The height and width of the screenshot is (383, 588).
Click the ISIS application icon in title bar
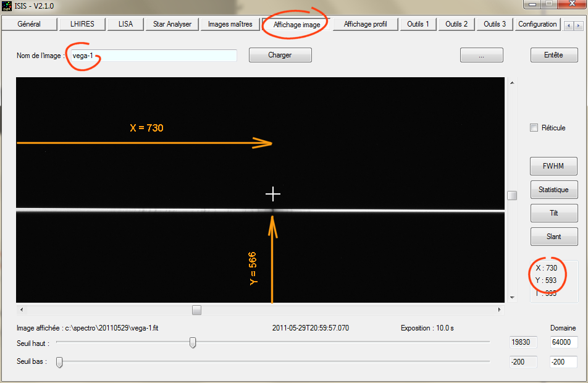click(x=7, y=6)
